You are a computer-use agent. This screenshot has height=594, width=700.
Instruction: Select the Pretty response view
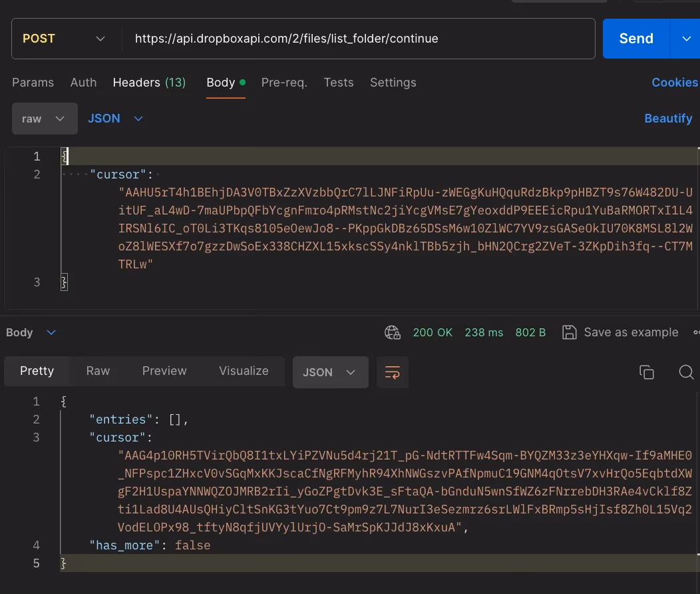click(x=37, y=371)
